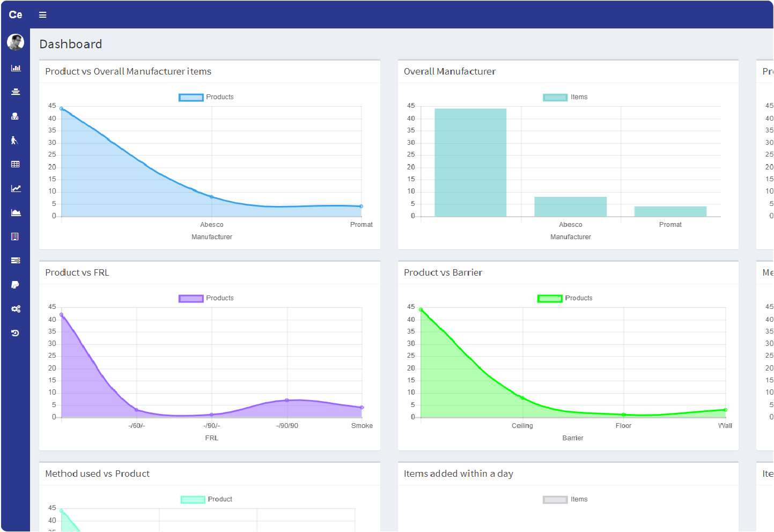Toggle Items legend in Items added chart

565,499
